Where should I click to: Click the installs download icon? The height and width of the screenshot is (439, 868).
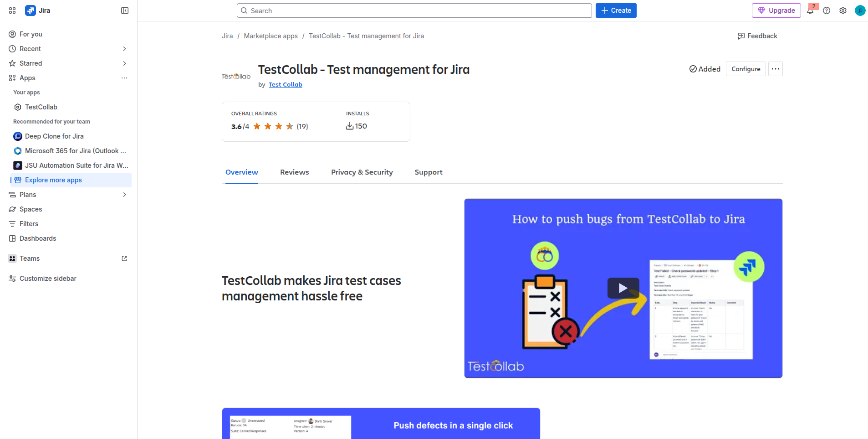[350, 126]
